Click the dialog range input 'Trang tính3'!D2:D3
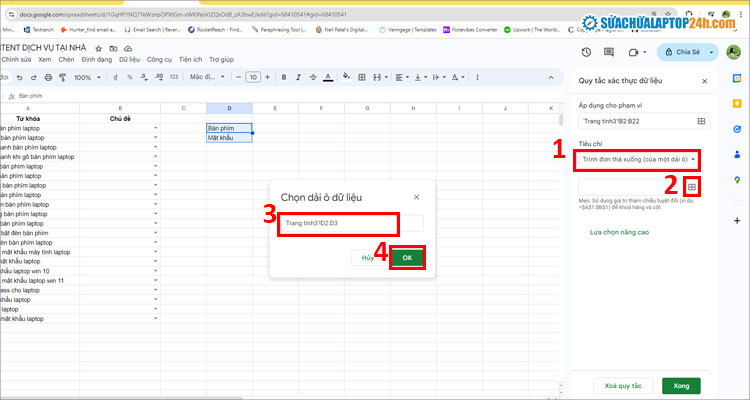Screen dimensions: 750x400 click(x=351, y=223)
